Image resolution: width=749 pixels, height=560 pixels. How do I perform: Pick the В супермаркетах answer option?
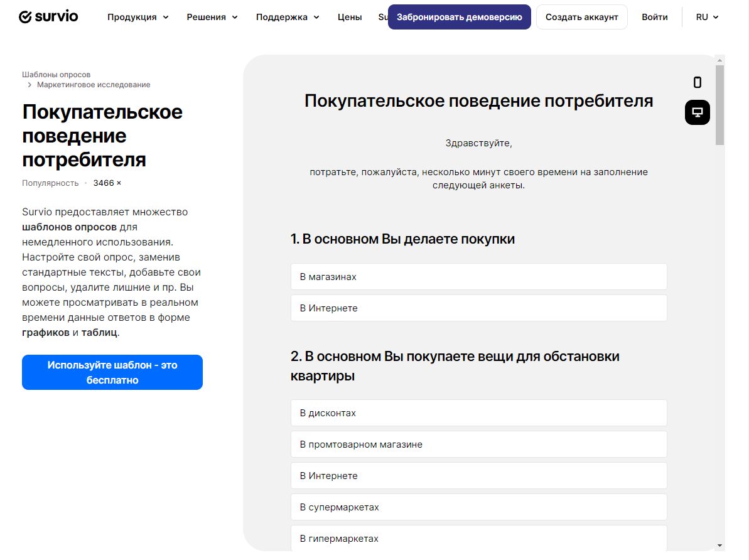[478, 507]
